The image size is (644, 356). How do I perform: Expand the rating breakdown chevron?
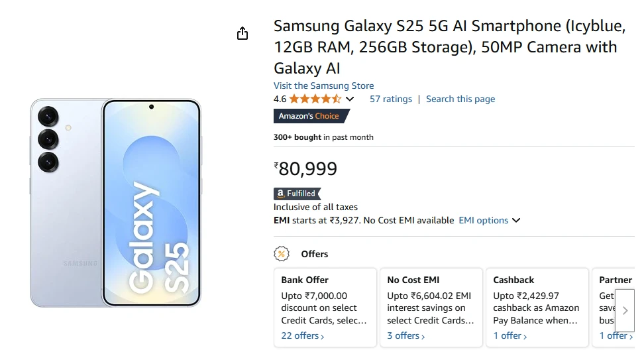350,99
